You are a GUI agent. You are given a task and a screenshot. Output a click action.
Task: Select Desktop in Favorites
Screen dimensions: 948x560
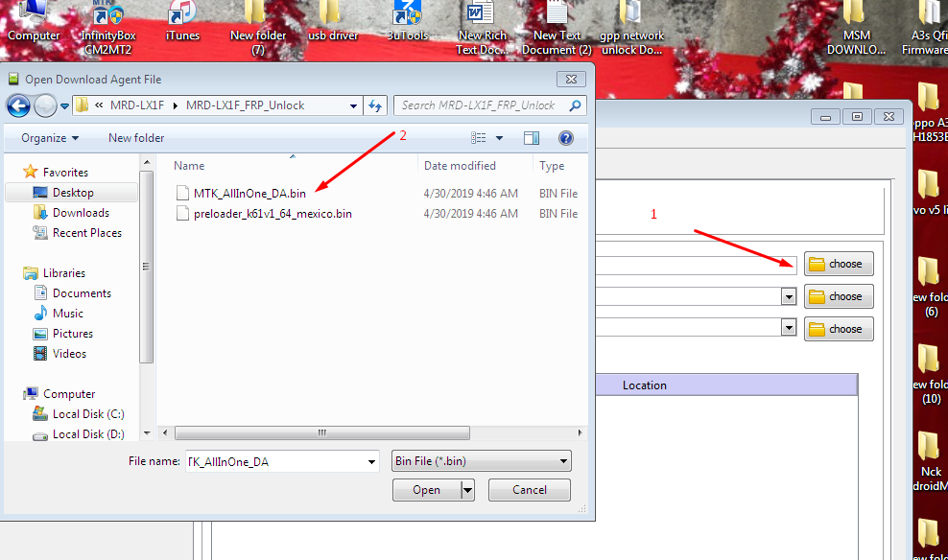tap(73, 193)
